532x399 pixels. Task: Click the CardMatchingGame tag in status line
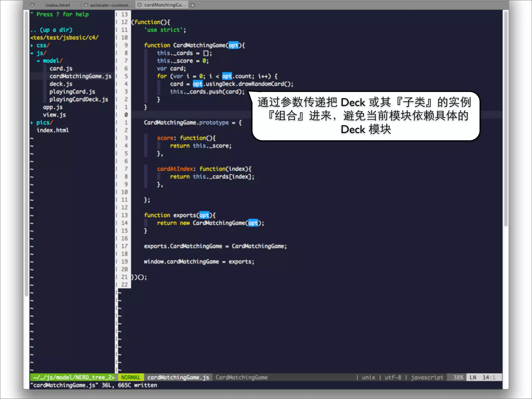[242, 377]
